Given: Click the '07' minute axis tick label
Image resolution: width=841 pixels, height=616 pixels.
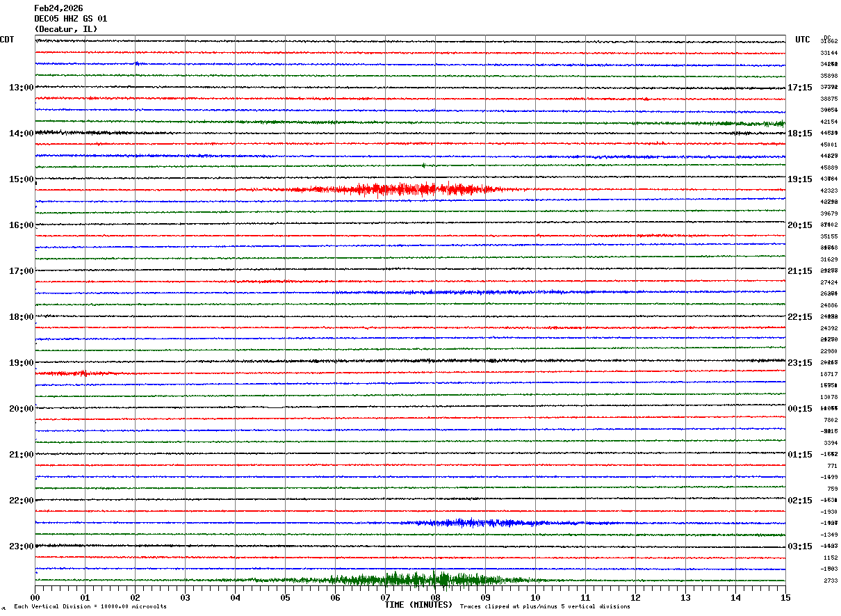Looking at the screenshot, I should pos(385,597).
